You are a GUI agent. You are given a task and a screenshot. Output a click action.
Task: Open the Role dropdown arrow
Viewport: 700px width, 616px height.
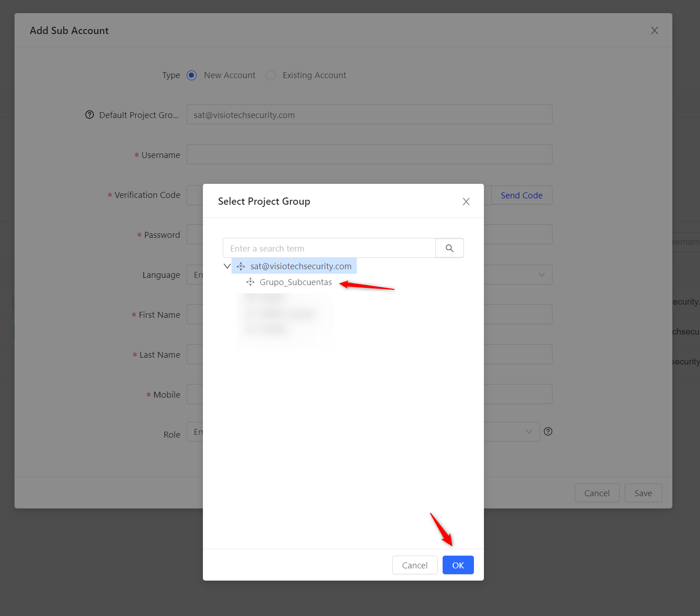coord(528,432)
